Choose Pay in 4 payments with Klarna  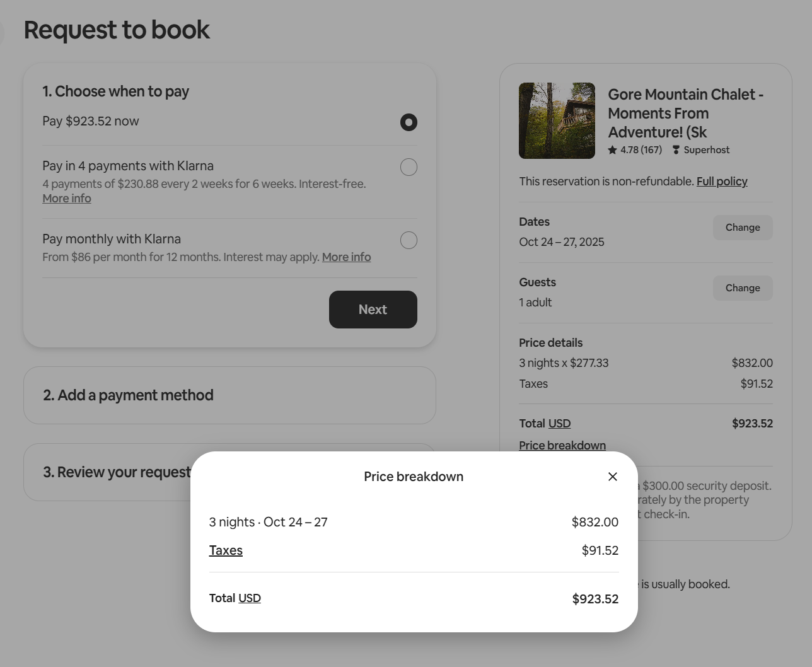[x=409, y=167]
